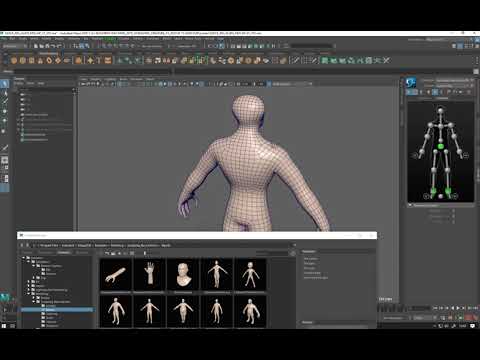Select the forearm mesh thumbnail
The image size is (480, 360).
click(x=115, y=275)
